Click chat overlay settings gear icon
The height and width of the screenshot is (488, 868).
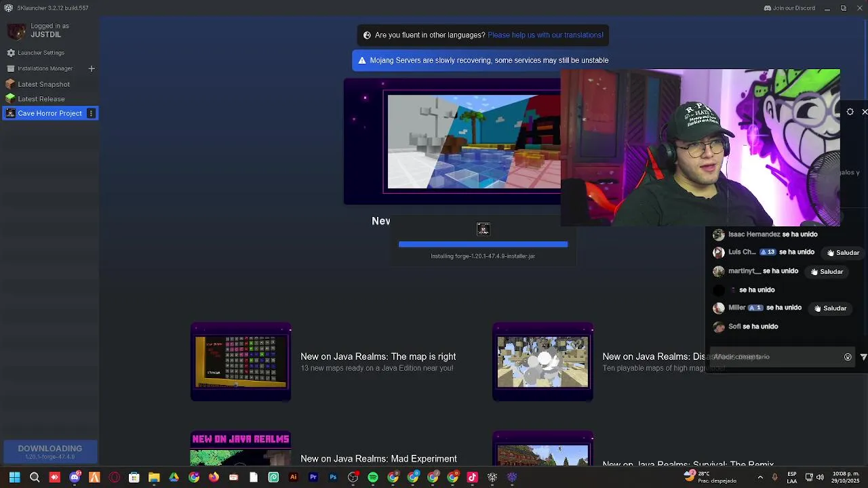click(x=850, y=112)
